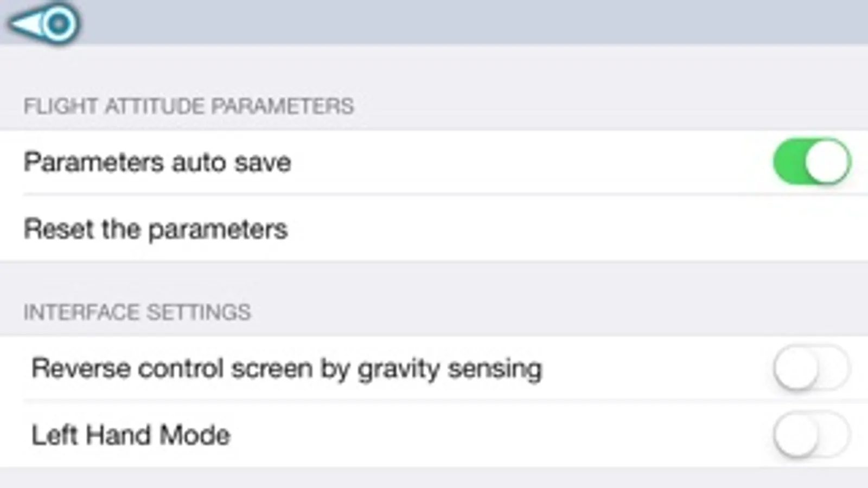Click the Parameters auto save label

click(x=157, y=162)
